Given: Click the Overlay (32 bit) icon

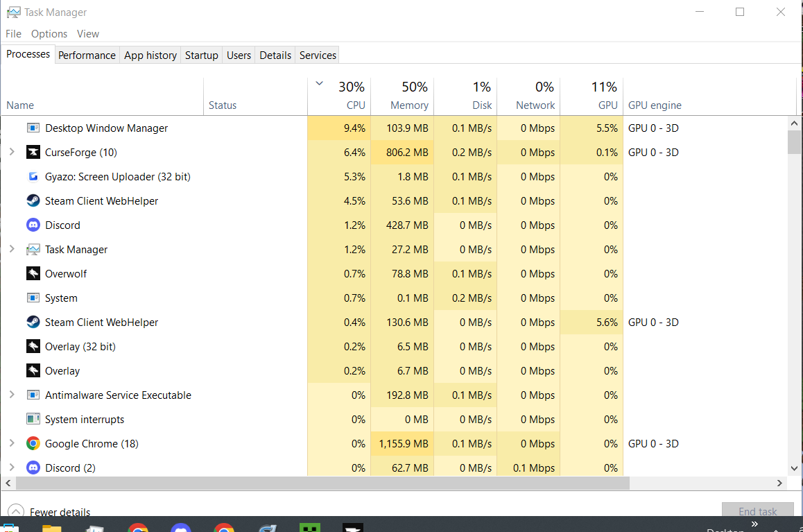Looking at the screenshot, I should (33, 347).
